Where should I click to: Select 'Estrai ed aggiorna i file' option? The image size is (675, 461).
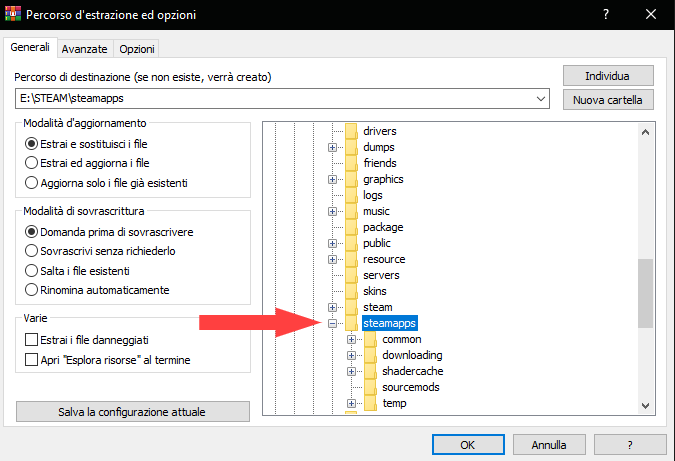(x=31, y=163)
